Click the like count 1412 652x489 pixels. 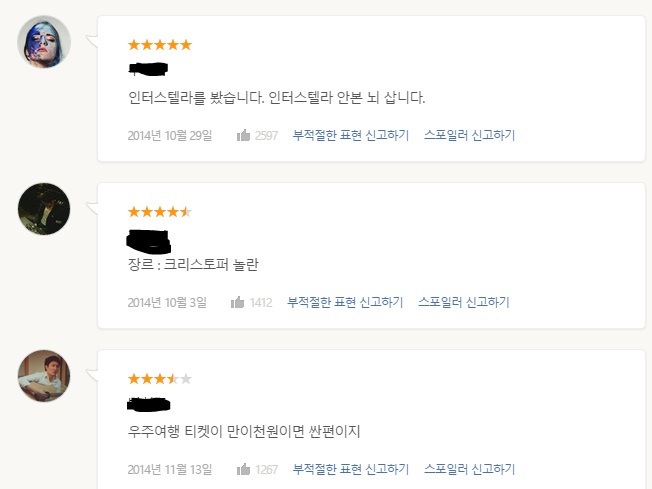pyautogui.click(x=261, y=302)
